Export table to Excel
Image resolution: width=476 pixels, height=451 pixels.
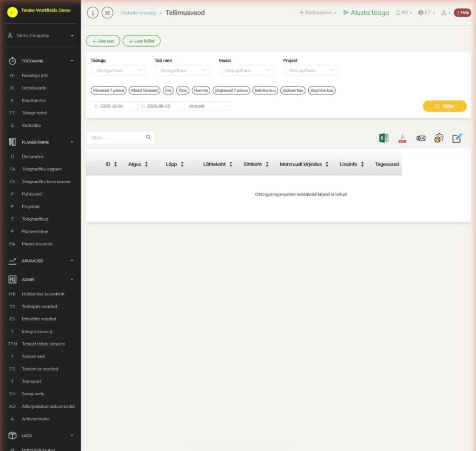[383, 138]
